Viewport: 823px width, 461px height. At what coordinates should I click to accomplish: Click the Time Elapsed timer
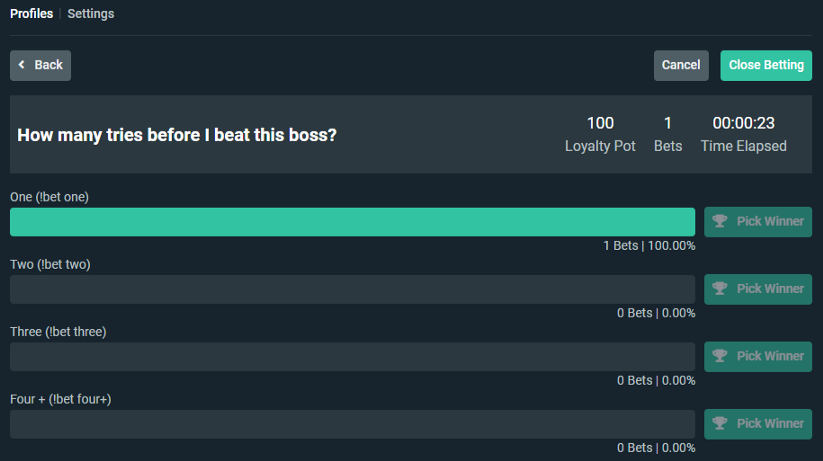click(743, 123)
